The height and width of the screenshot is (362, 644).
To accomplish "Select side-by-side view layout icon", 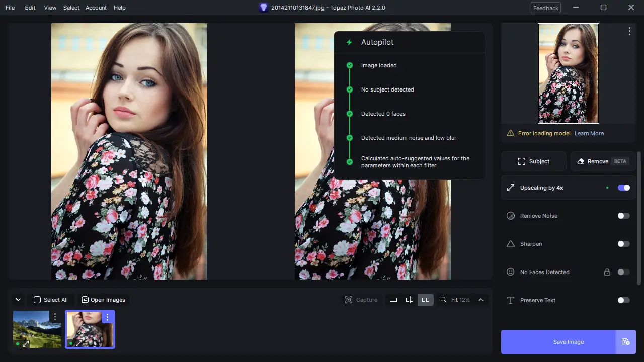I will 426,300.
